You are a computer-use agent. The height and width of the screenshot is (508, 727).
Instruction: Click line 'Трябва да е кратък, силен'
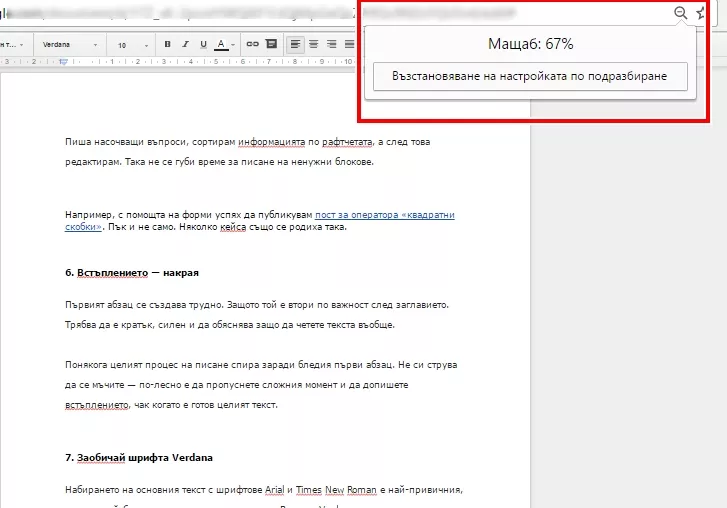coord(230,324)
